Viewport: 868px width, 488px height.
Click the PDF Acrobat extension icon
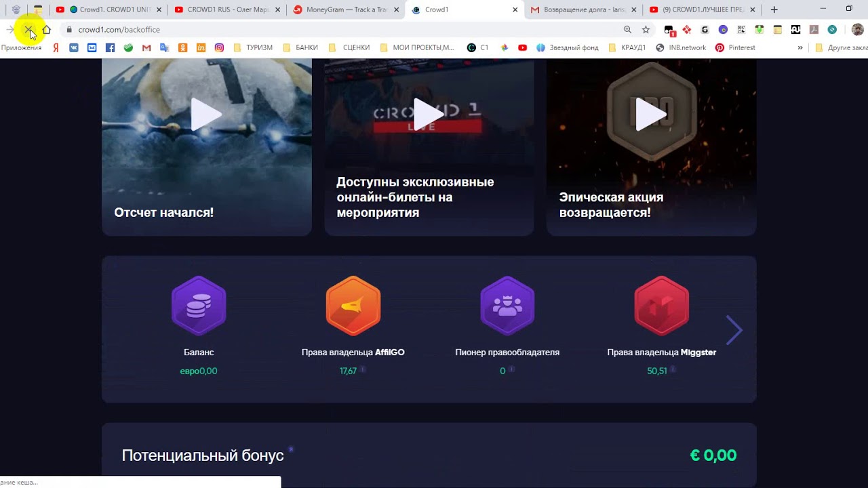(x=814, y=30)
